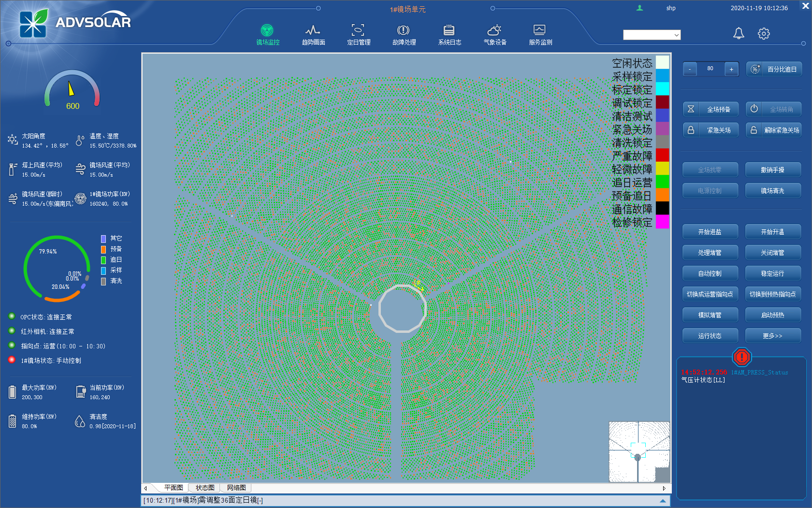The height and width of the screenshot is (508, 812).
Task: Click the field overview minimap thumbnail
Action: tap(639, 452)
